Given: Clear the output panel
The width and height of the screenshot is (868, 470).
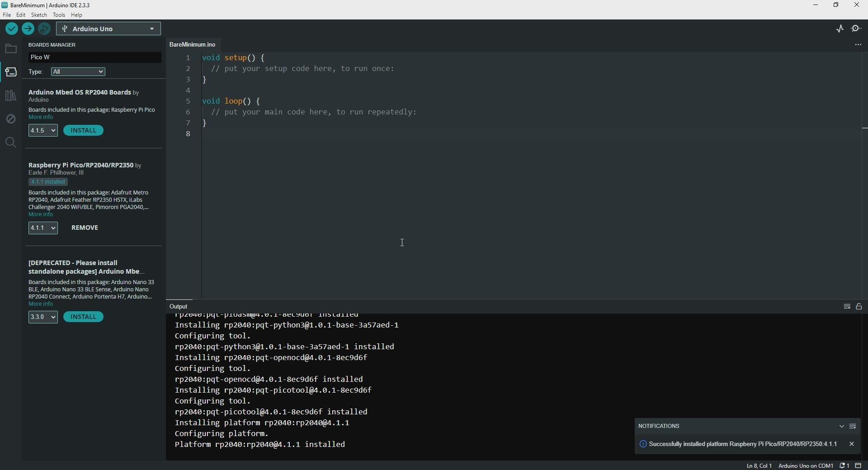Looking at the screenshot, I should coord(847,307).
